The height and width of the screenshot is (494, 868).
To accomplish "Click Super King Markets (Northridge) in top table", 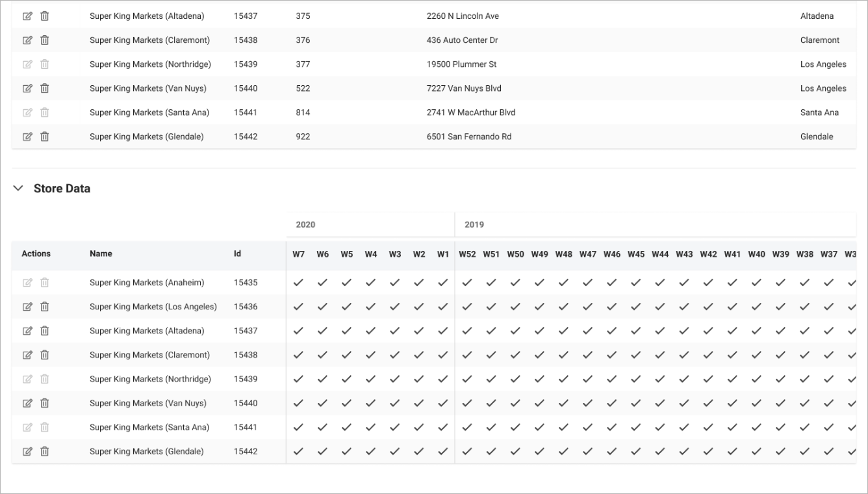I will [150, 64].
